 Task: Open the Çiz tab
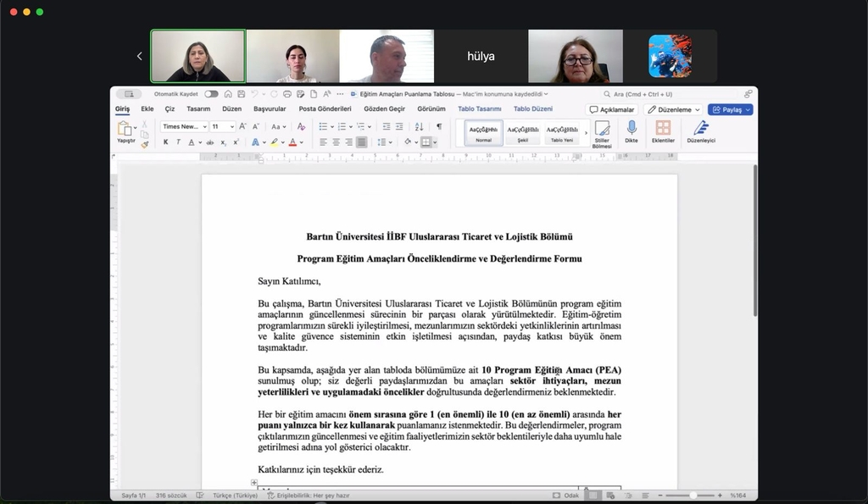170,109
